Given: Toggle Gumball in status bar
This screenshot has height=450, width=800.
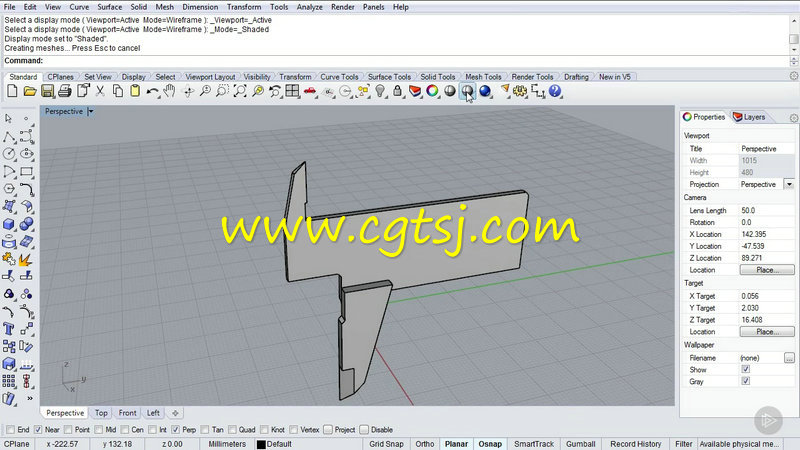Looking at the screenshot, I should [581, 444].
